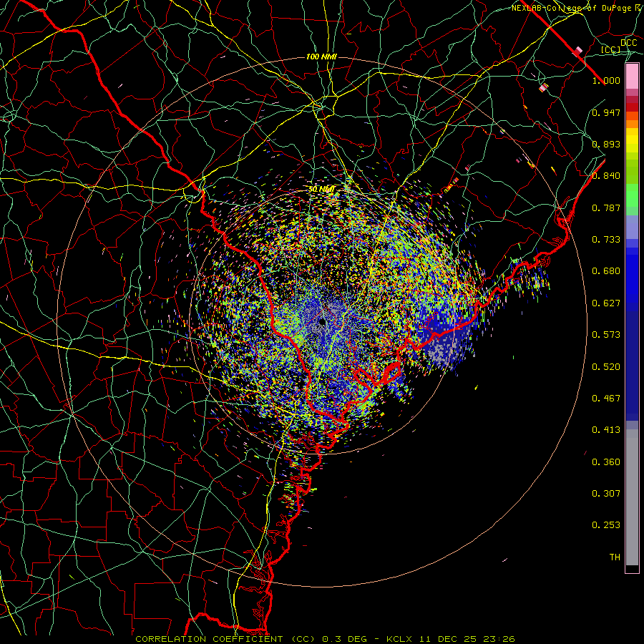
Task: Click the 0.520 scale value
Action: (x=606, y=367)
